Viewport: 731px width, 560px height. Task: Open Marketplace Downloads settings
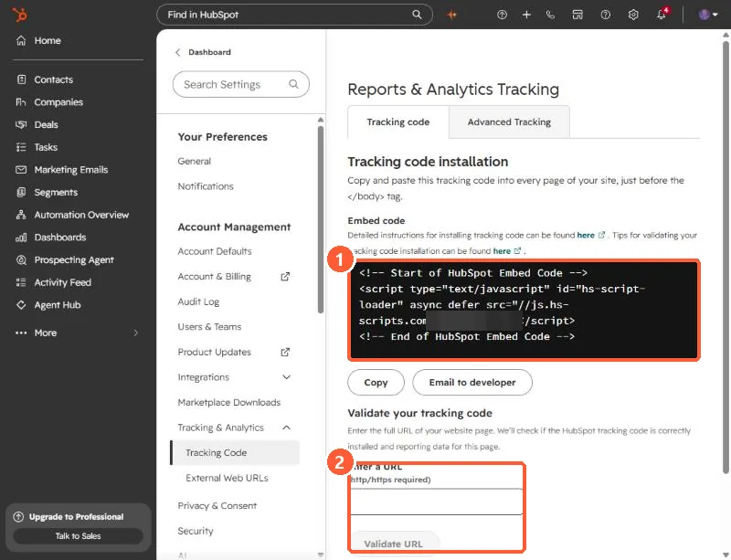click(x=229, y=402)
